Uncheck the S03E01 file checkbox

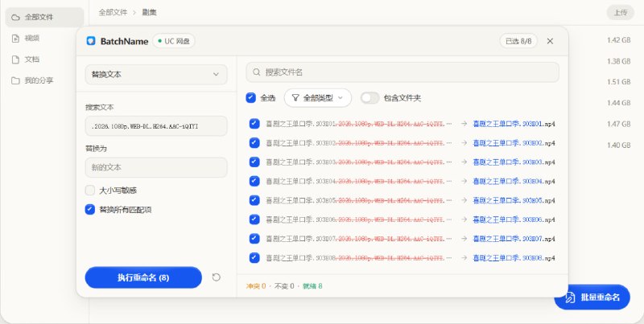tap(254, 124)
